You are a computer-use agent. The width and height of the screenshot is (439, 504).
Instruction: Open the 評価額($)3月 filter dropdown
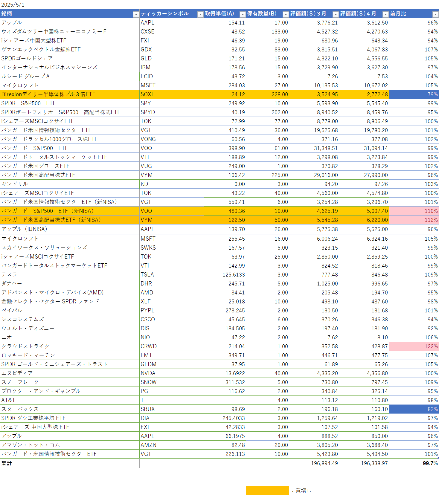tap(336, 14)
